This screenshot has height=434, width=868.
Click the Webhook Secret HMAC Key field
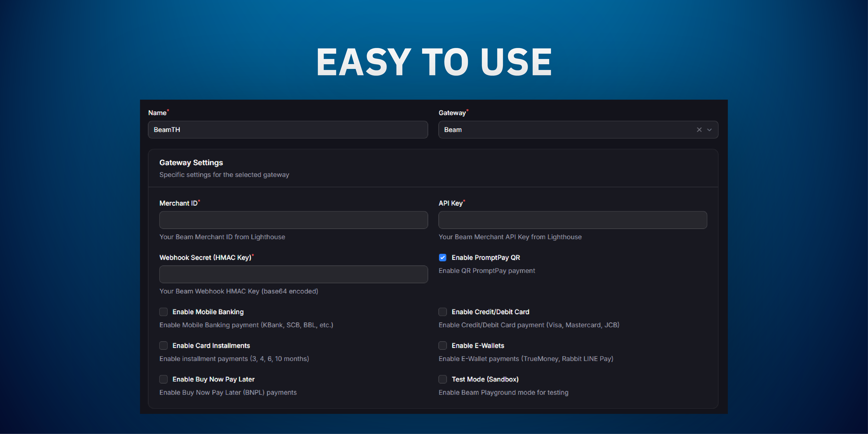294,274
